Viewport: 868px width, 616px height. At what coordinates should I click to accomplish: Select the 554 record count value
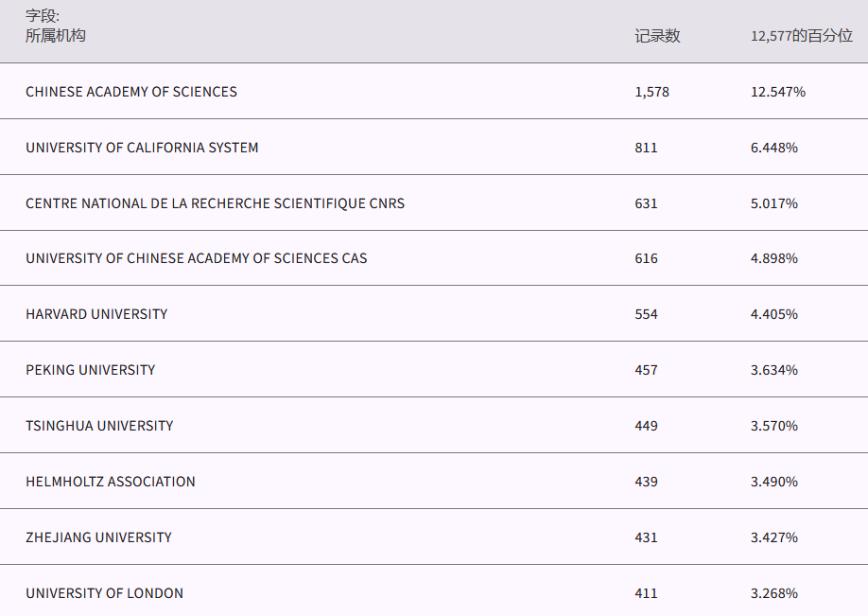pyautogui.click(x=646, y=314)
